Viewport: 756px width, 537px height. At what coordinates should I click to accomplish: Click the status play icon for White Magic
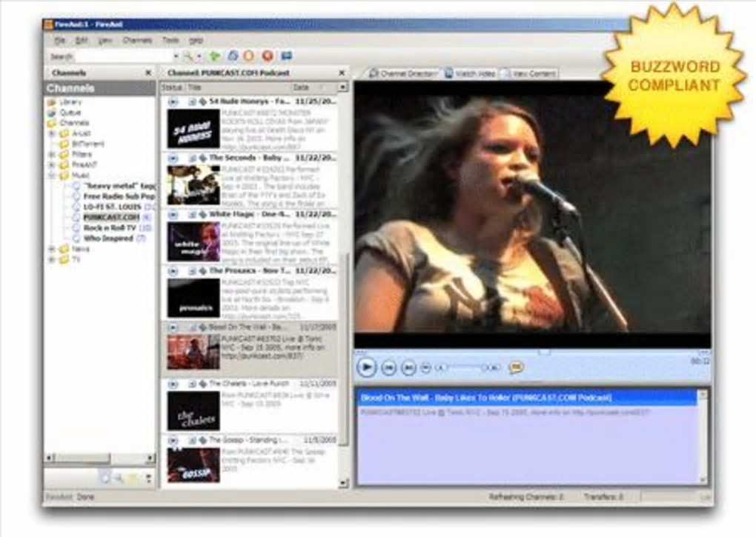click(x=173, y=215)
